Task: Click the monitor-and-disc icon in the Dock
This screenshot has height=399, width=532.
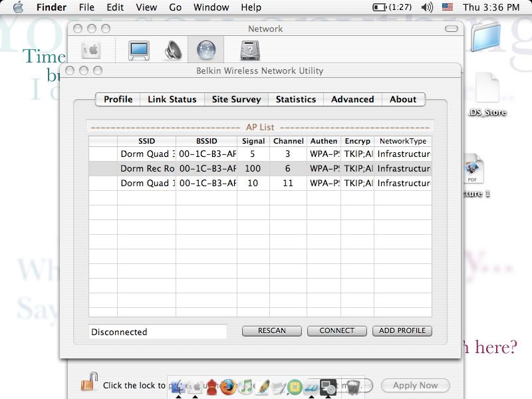Action: tap(328, 387)
